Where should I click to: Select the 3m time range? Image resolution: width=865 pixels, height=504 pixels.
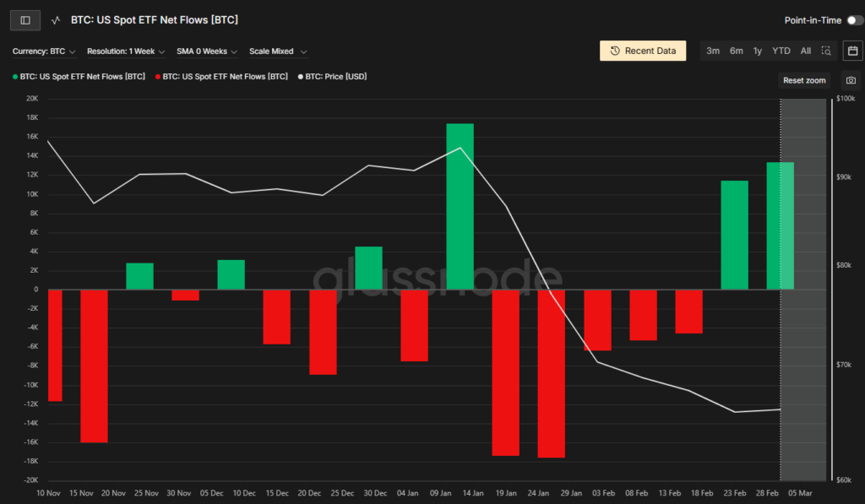713,51
